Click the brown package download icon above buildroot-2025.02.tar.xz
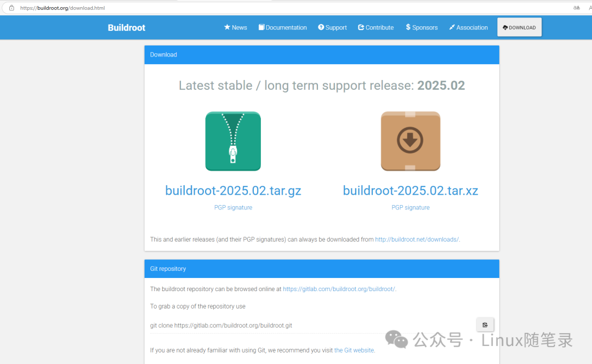Screen dimensions: 592x364 pos(411,141)
